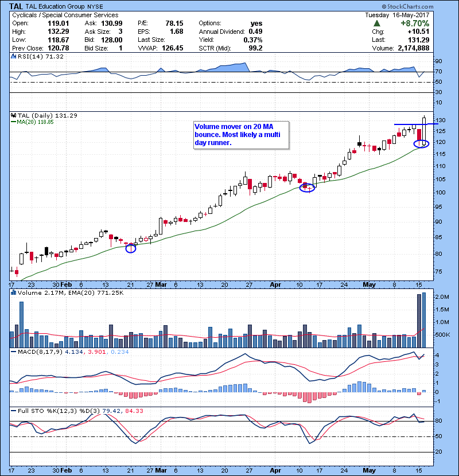
Task: Click the Last value 131.29
Action: 419,40
